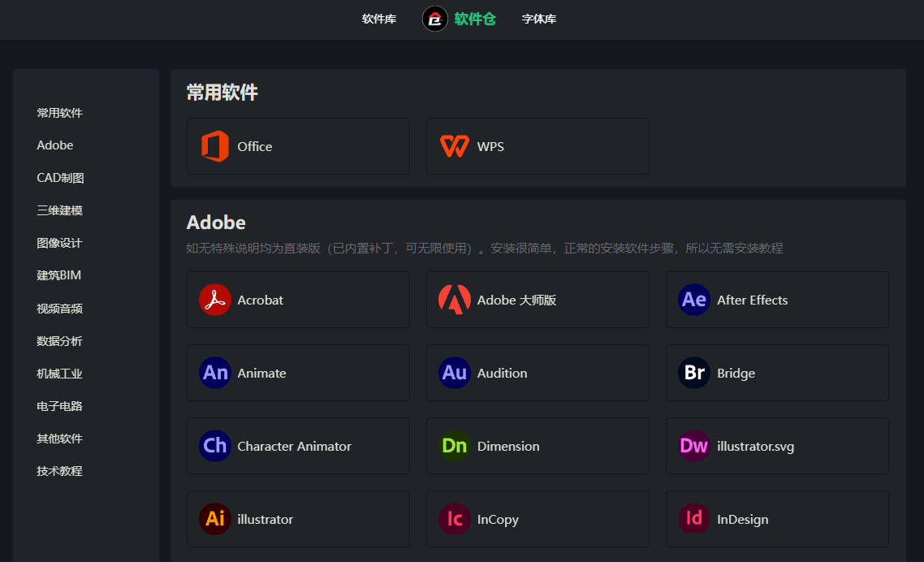
Task: Select 电子电路 in the sidebar
Action: (x=59, y=406)
